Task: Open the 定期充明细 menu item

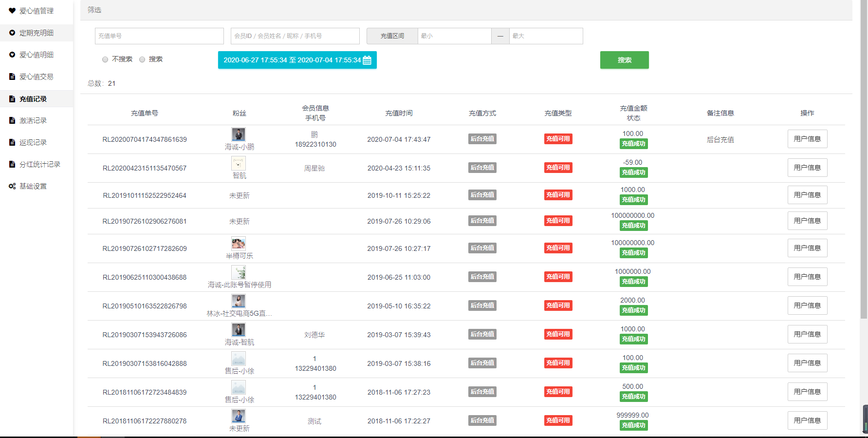Action: (x=37, y=33)
